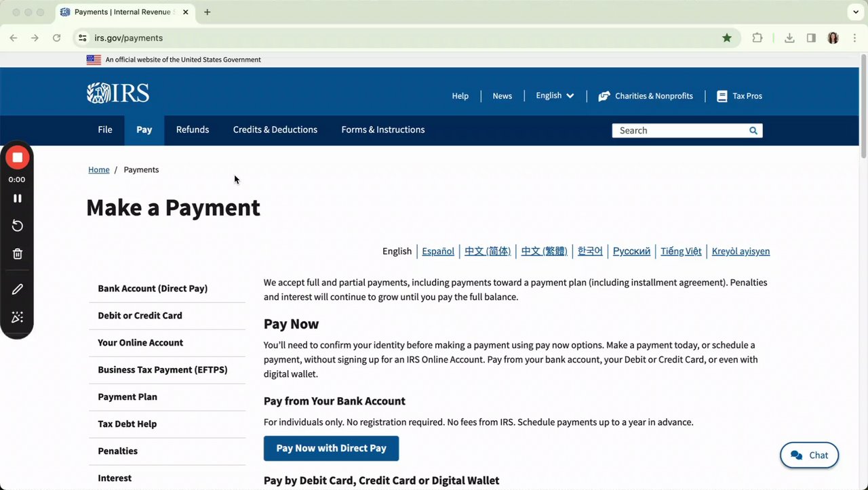The image size is (868, 490).
Task: Open Your Online Account sidebar item
Action: 167,343
